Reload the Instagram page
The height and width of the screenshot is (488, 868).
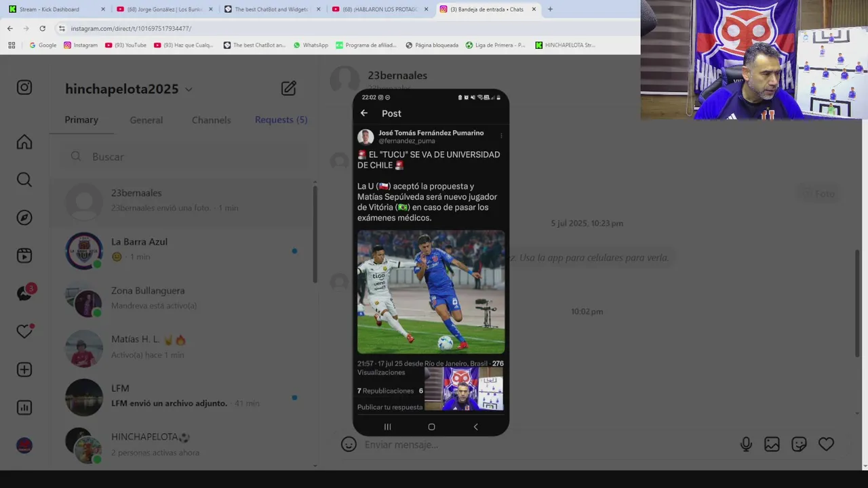pyautogui.click(x=42, y=28)
